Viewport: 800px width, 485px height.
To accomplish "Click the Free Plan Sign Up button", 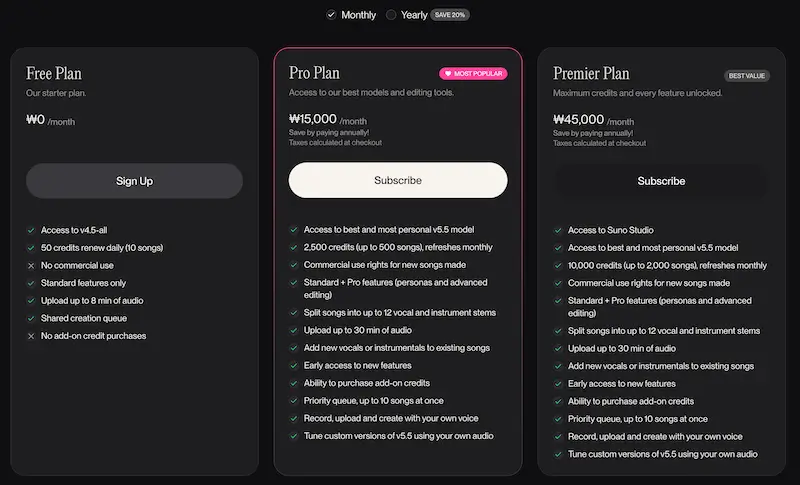I will [134, 181].
